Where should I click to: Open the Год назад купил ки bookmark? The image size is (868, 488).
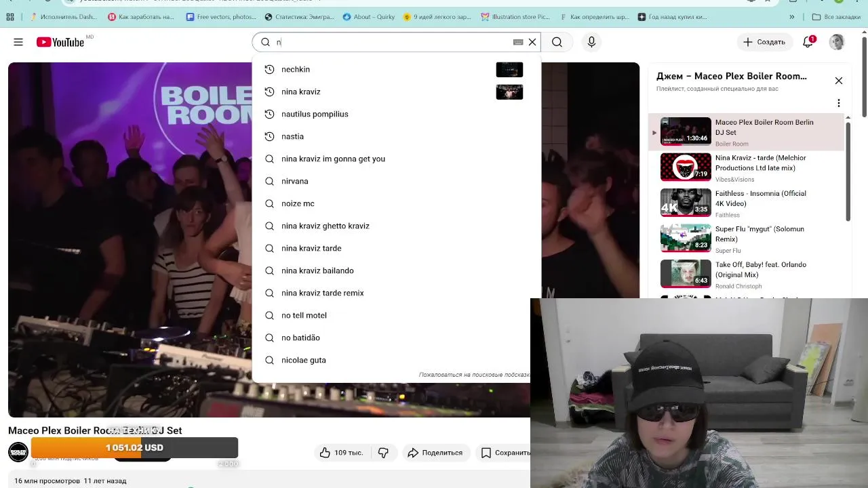coord(673,17)
